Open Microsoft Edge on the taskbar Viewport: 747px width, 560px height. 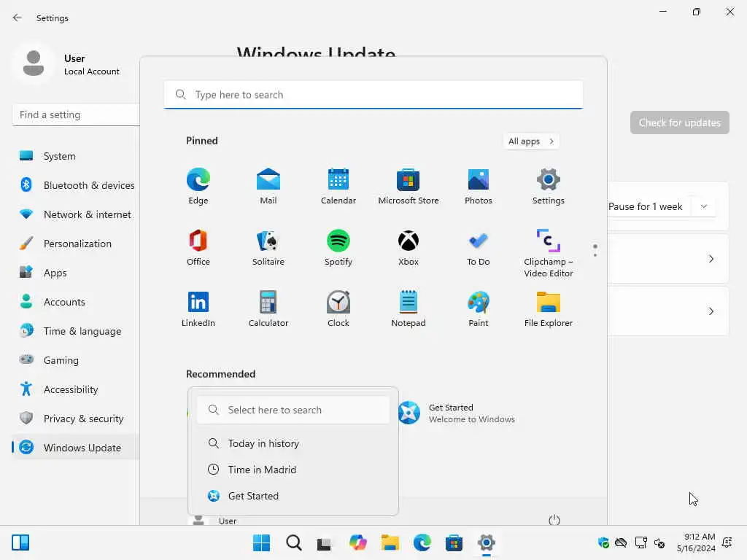point(422,542)
